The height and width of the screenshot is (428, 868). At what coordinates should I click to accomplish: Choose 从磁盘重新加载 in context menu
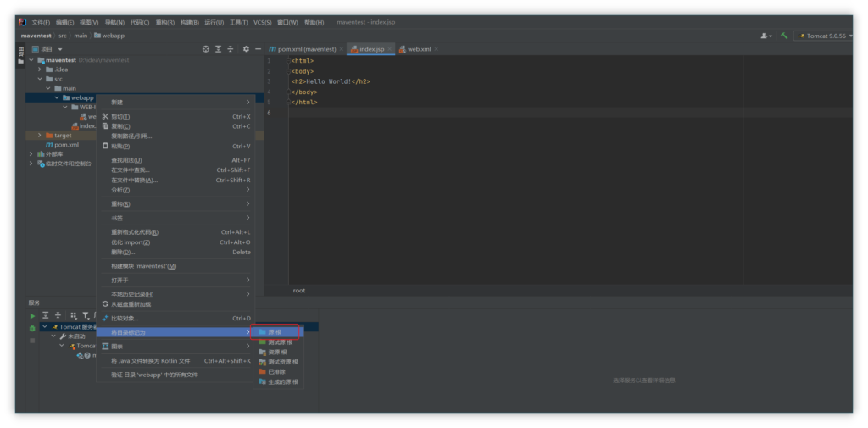coord(175,304)
